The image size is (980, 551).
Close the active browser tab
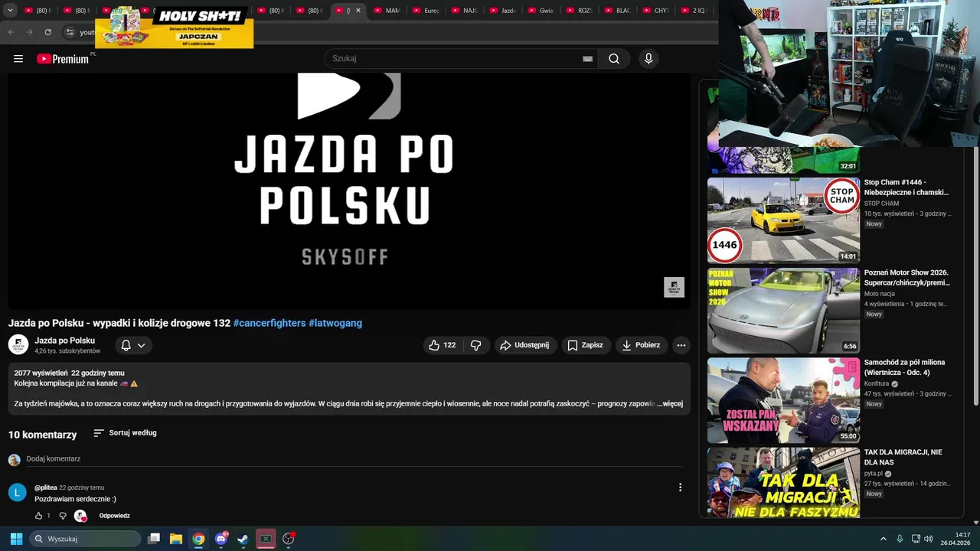pyautogui.click(x=358, y=11)
